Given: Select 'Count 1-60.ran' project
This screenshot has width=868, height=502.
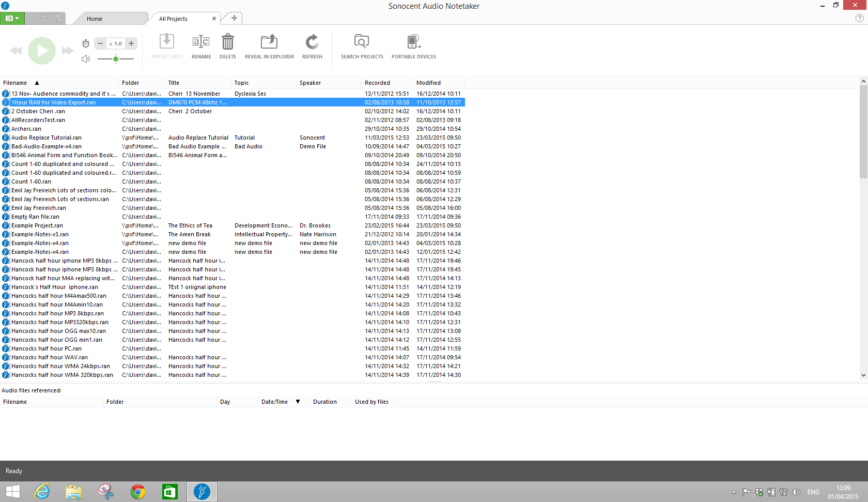Looking at the screenshot, I should [233, 181].
